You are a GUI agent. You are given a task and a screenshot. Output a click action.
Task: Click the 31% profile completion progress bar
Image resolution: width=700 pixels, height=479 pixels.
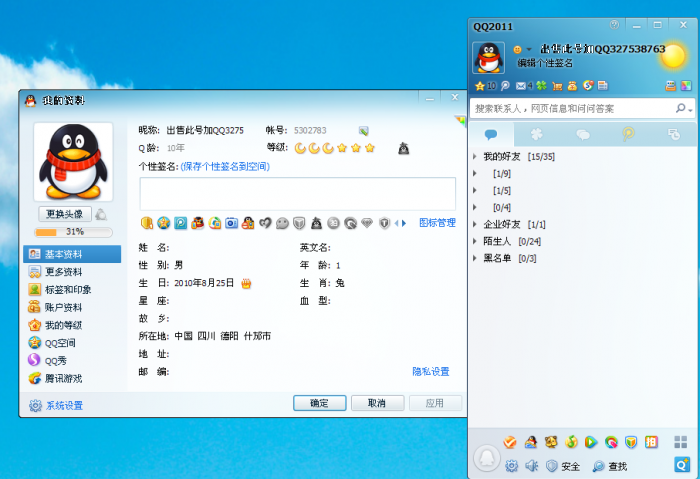coord(74,232)
